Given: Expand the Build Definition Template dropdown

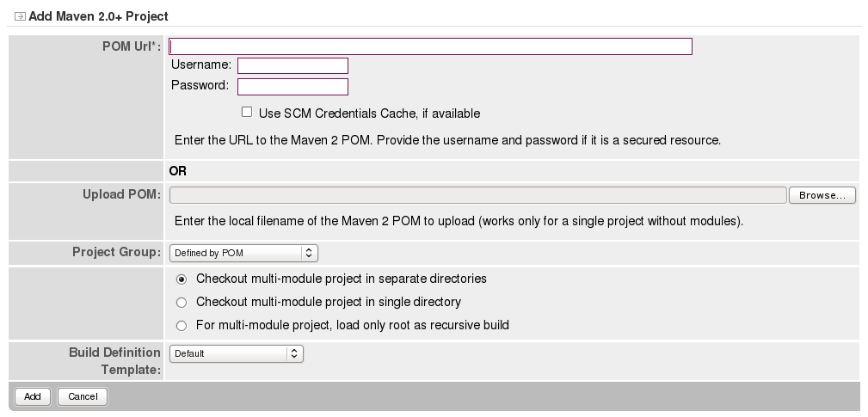Looking at the screenshot, I should (236, 353).
